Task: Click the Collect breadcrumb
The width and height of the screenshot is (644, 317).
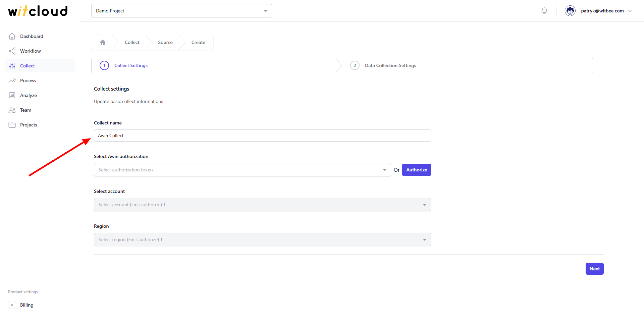Action: point(132,42)
